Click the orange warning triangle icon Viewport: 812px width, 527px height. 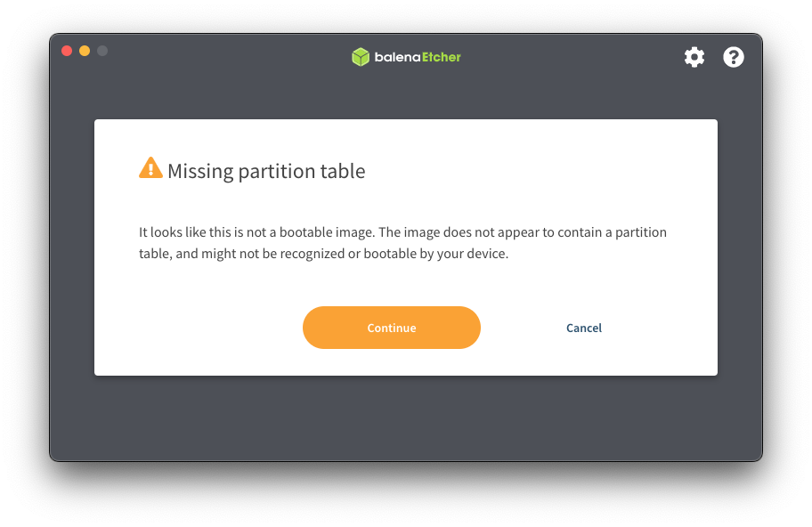(x=150, y=168)
